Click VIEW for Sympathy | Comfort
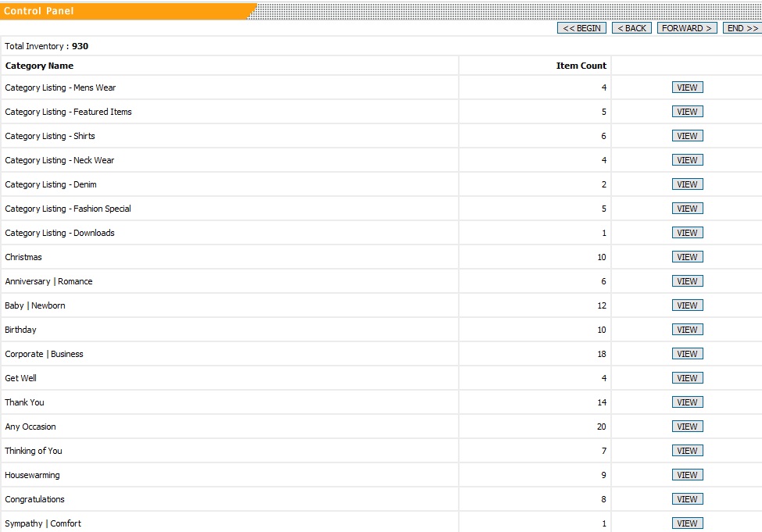The width and height of the screenshot is (762, 532). [x=687, y=523]
